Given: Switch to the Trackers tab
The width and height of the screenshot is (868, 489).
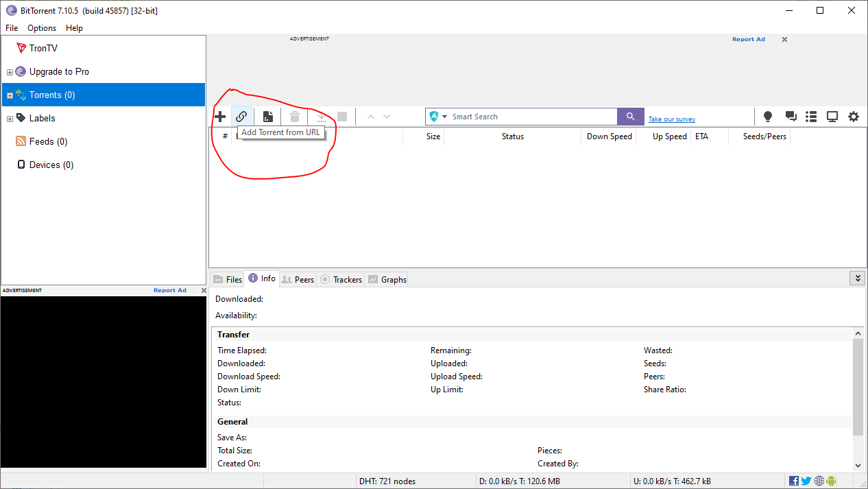Looking at the screenshot, I should (x=341, y=279).
